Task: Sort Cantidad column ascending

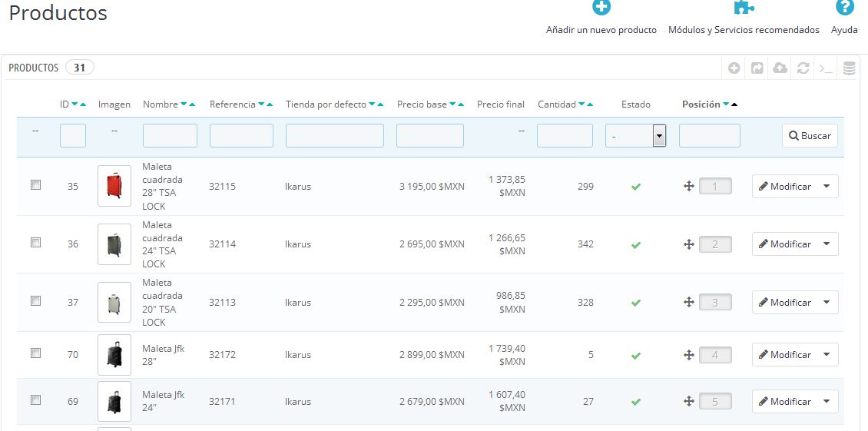Action: point(590,104)
